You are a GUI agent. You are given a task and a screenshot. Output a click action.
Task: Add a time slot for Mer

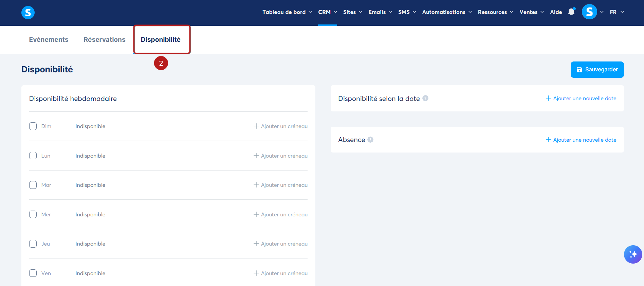(280, 214)
